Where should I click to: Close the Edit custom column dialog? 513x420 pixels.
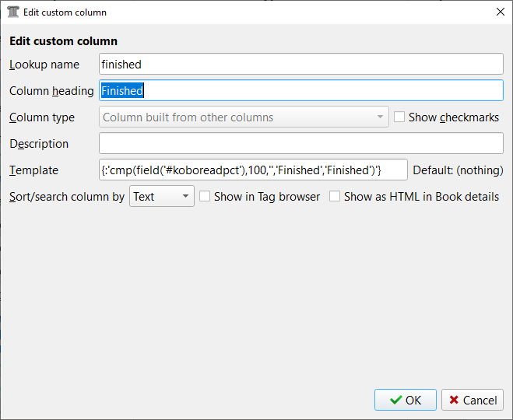tap(500, 12)
